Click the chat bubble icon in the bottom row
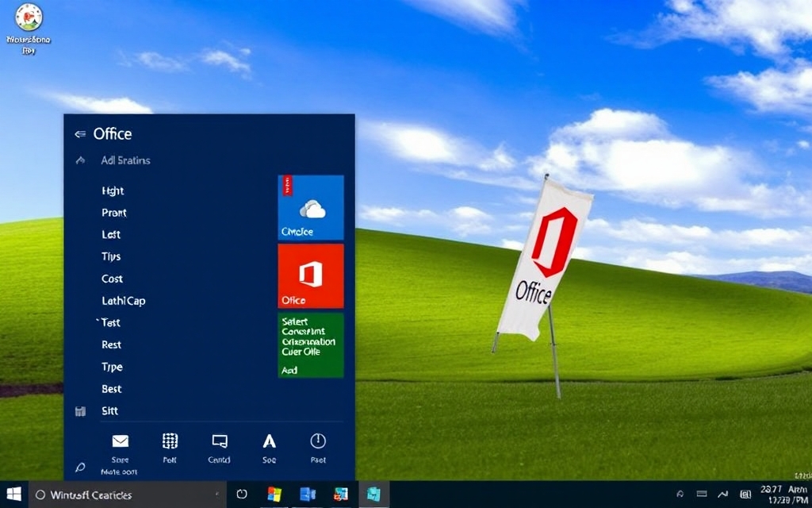812x508 pixels. pos(220,441)
